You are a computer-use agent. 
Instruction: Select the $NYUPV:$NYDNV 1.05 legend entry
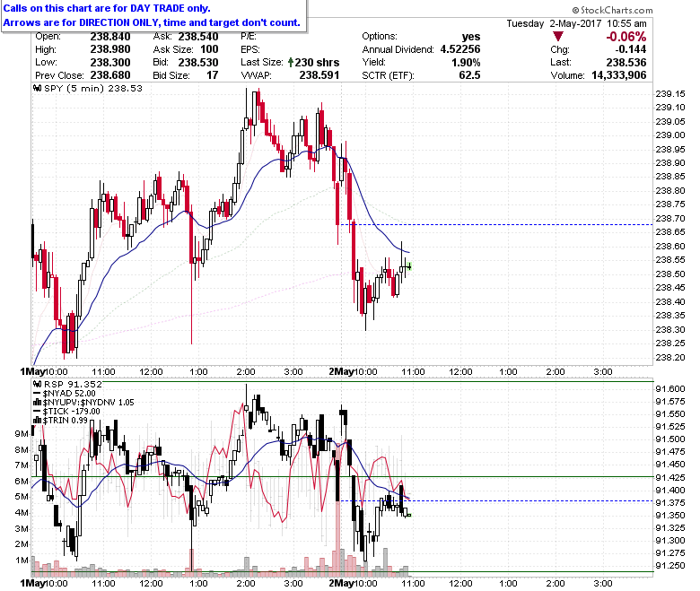(88, 403)
